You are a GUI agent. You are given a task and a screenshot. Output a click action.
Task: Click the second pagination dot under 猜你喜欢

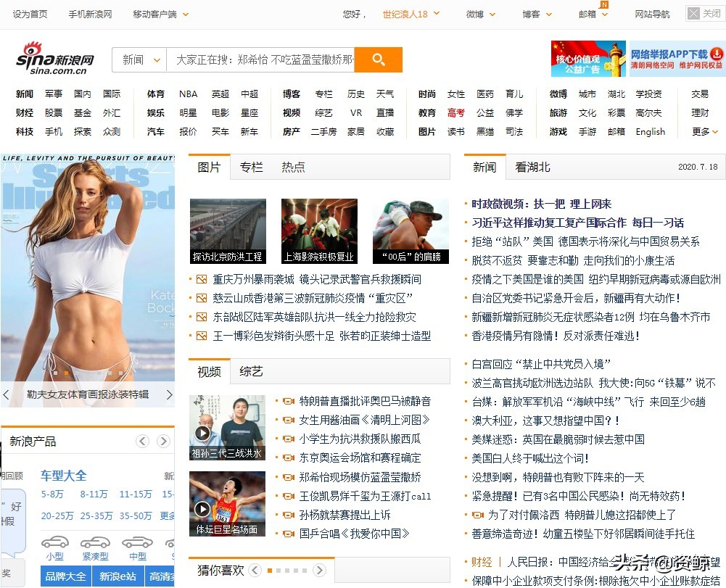(278, 570)
